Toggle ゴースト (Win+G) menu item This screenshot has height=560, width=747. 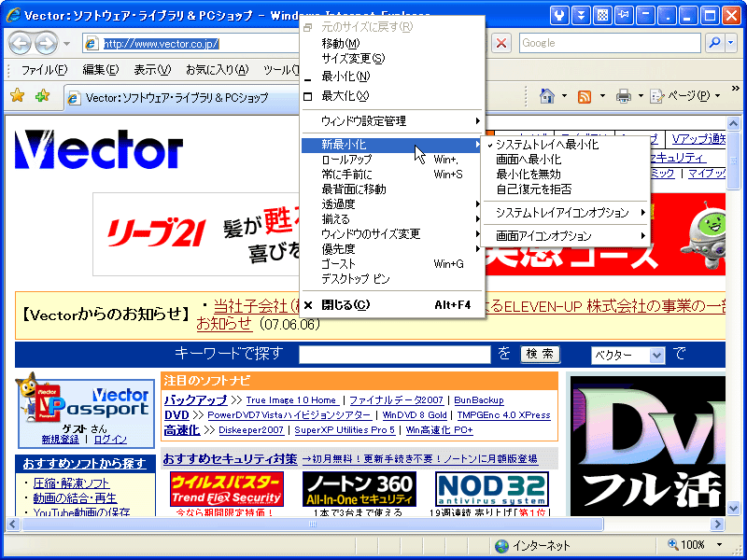click(x=392, y=264)
